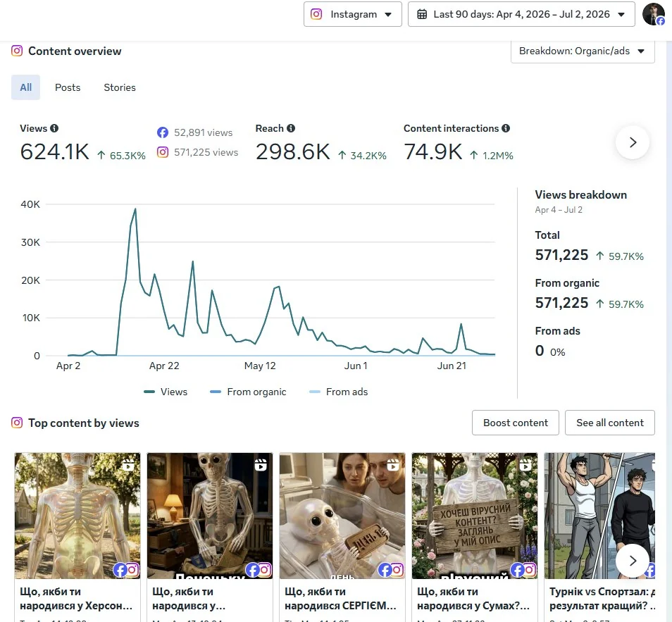The height and width of the screenshot is (622, 672).
Task: Open title Турнік vs Спортзал
Action: (602, 599)
